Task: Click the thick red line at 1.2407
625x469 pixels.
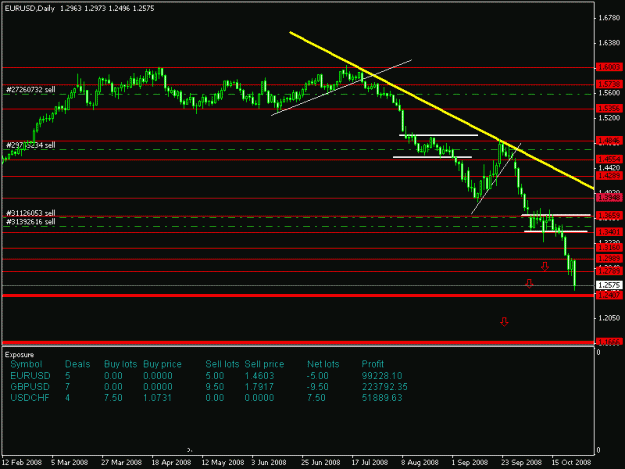Action: coord(298,295)
